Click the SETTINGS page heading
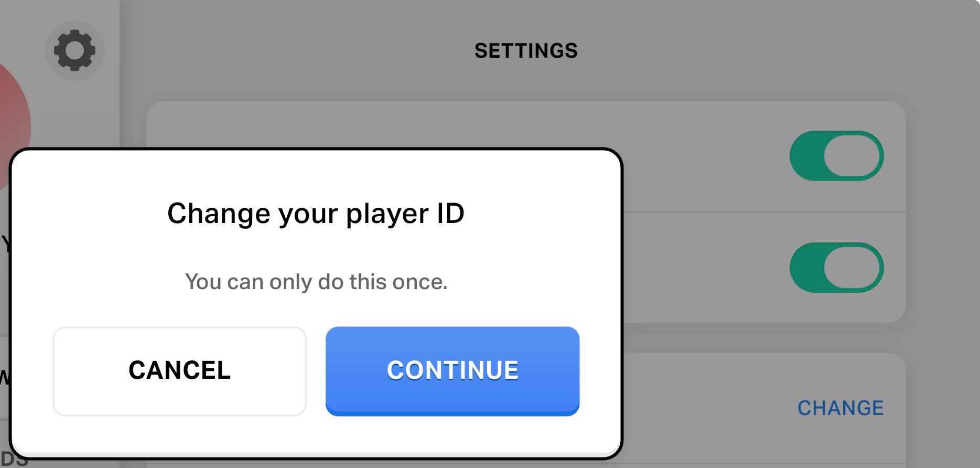 (x=526, y=51)
